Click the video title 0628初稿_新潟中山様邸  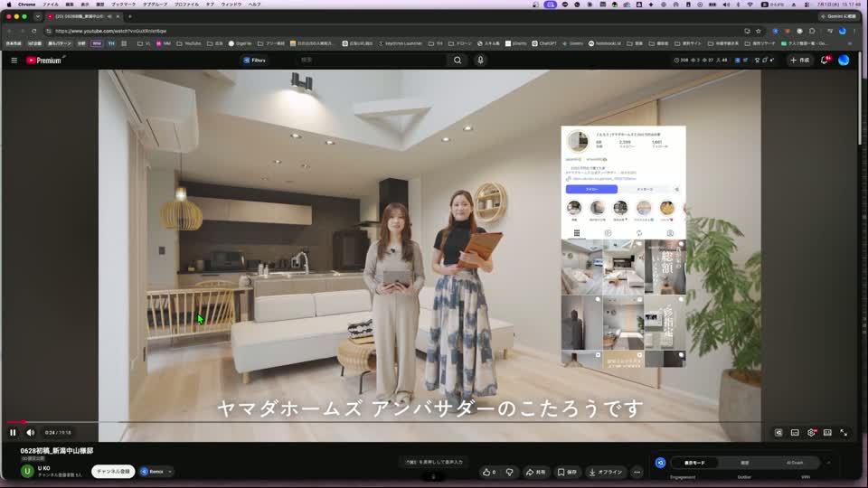(x=57, y=451)
